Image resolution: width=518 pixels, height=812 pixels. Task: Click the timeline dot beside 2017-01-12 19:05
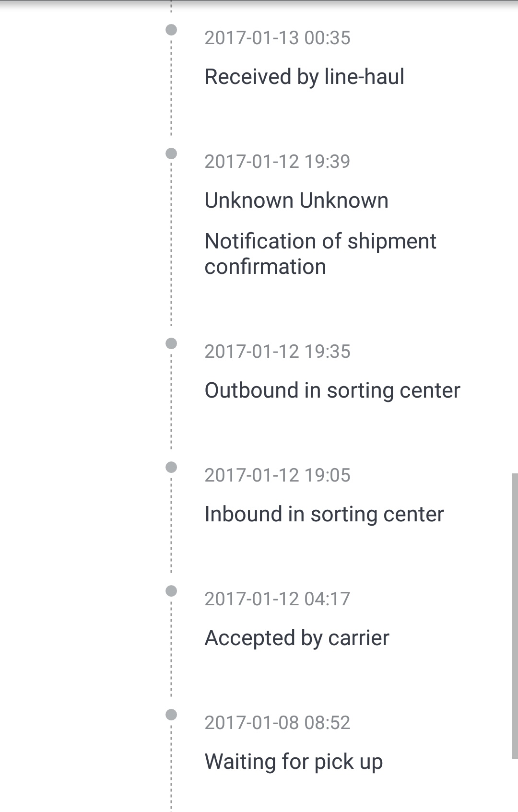tap(171, 467)
